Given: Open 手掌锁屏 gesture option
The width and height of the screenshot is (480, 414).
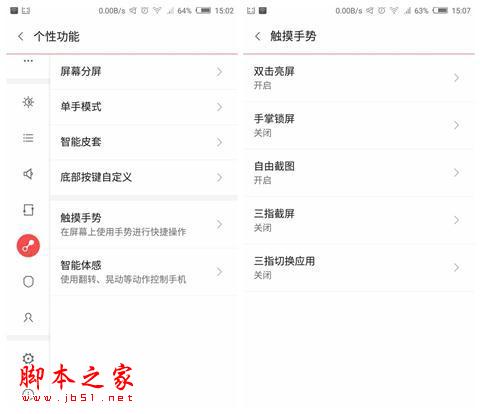Looking at the screenshot, I should (x=359, y=126).
